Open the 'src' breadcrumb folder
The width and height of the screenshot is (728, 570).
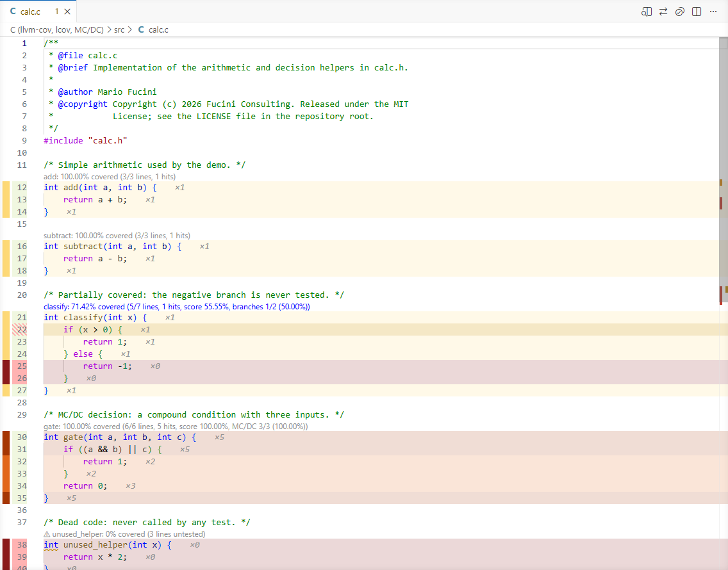[119, 29]
